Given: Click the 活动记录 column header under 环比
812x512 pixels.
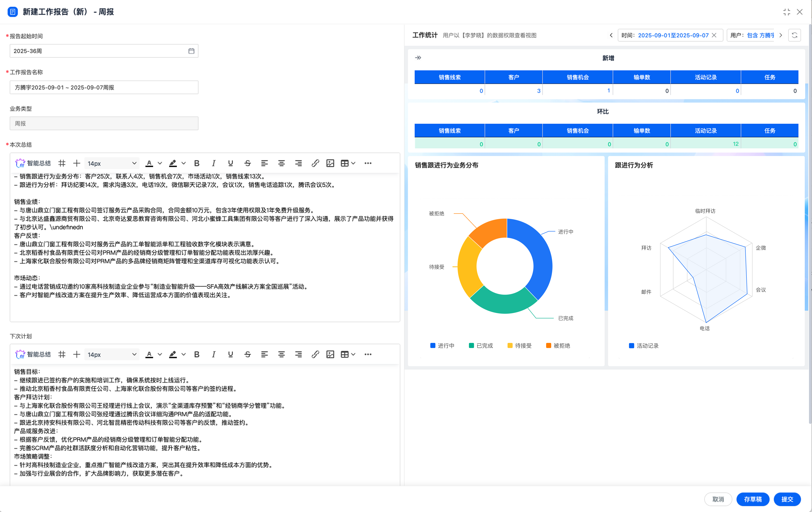Looking at the screenshot, I should click(705, 131).
